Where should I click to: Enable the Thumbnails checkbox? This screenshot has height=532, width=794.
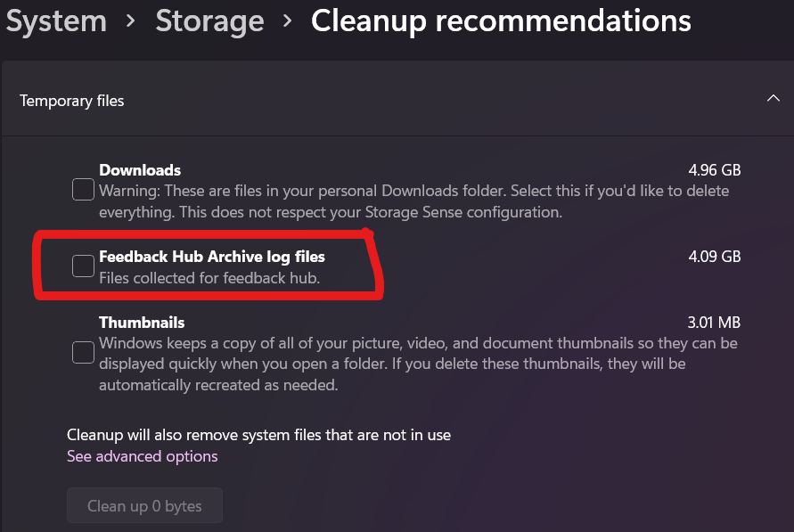[83, 352]
